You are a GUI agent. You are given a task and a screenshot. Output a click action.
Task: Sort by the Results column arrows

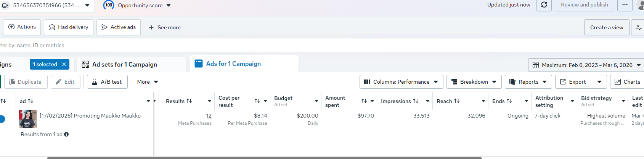(189, 101)
